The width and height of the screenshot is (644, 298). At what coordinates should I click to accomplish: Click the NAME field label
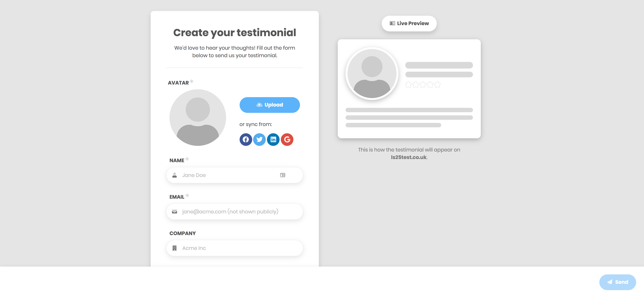pyautogui.click(x=177, y=160)
